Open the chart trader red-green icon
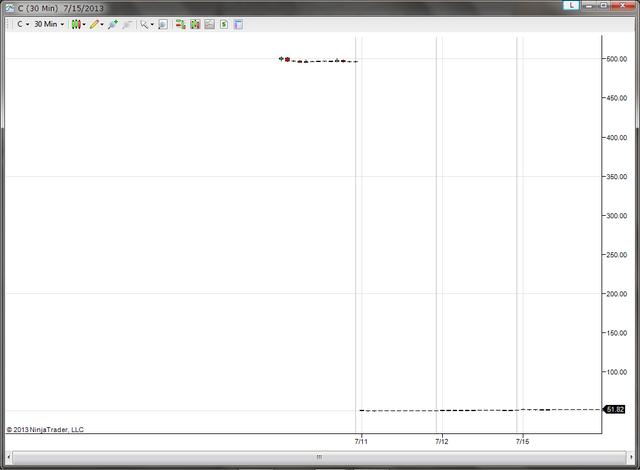Image resolution: width=640 pixels, height=470 pixels. point(180,24)
